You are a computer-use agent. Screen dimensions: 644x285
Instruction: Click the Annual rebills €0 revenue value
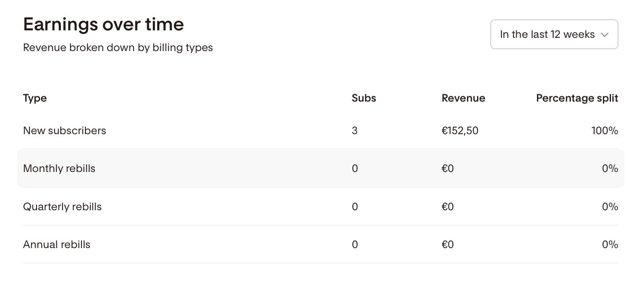click(x=448, y=245)
